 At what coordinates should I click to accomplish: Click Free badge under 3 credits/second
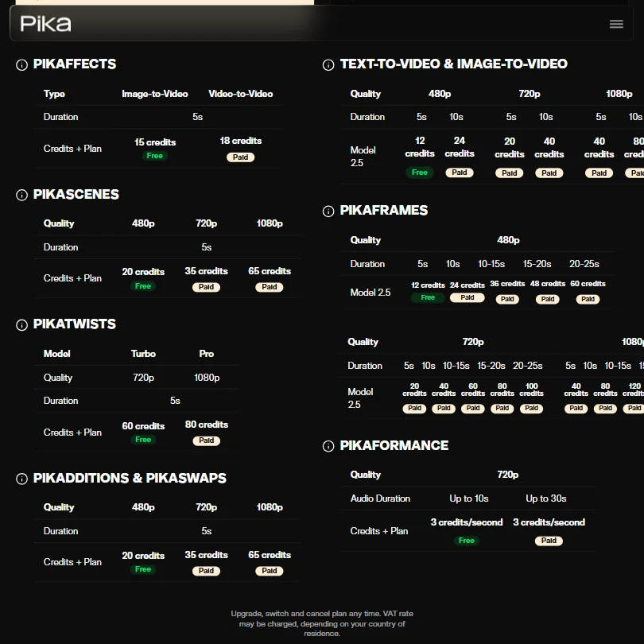point(466,541)
